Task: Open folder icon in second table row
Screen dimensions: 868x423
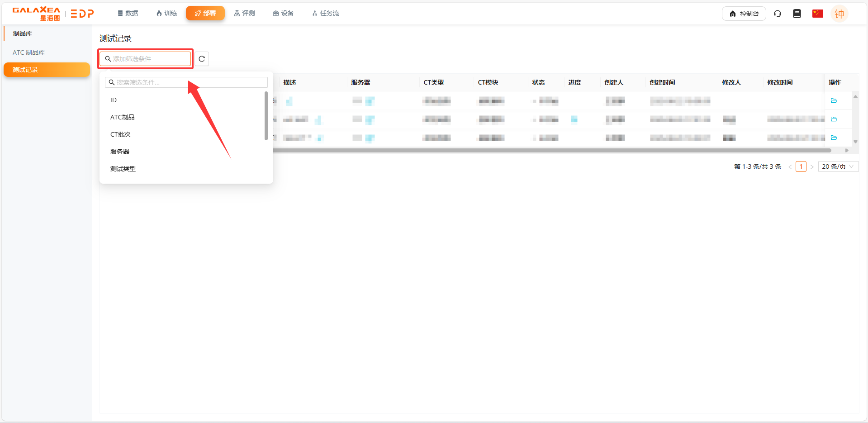Action: click(x=834, y=119)
